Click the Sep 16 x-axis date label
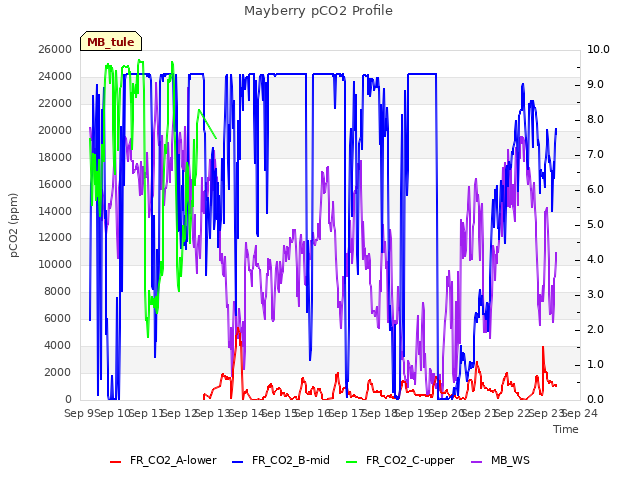 pos(313,413)
